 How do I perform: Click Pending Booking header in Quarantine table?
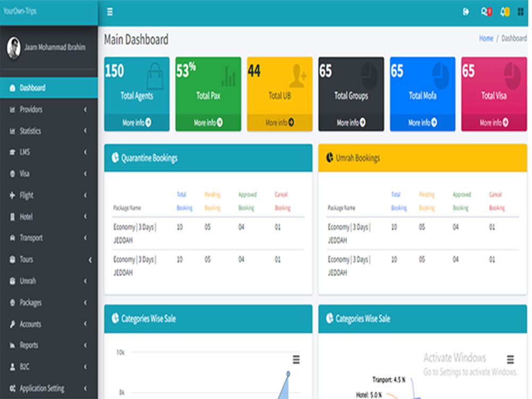[x=212, y=201]
